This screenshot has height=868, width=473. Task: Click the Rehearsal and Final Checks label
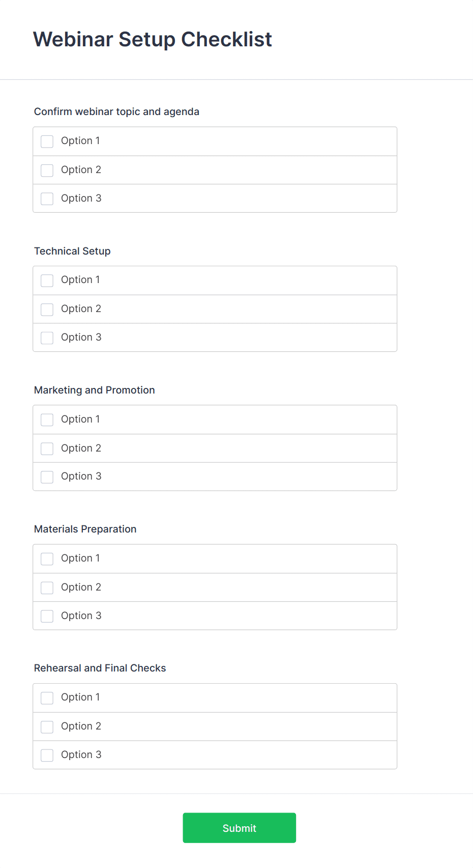click(100, 668)
